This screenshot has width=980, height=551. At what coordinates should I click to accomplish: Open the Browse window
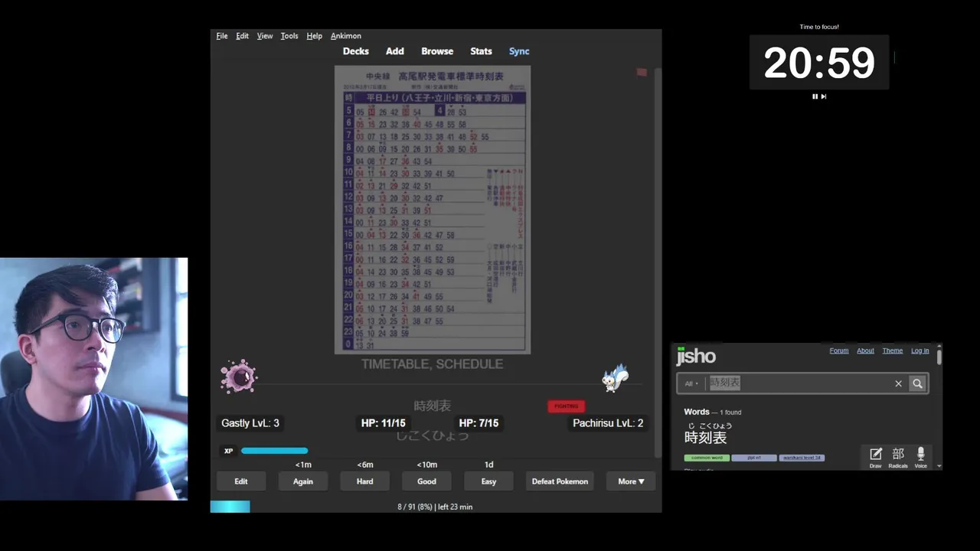click(437, 51)
